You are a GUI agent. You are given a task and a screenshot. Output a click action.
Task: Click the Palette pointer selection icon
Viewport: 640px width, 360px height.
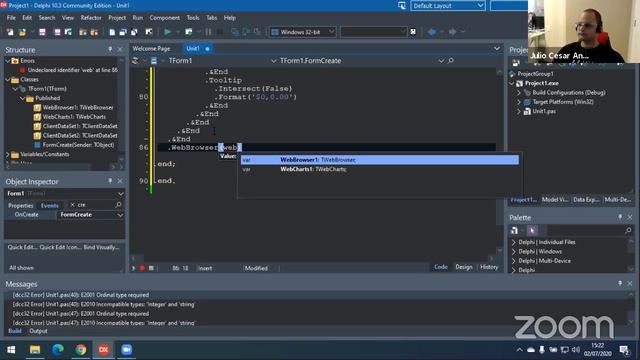[x=532, y=231]
